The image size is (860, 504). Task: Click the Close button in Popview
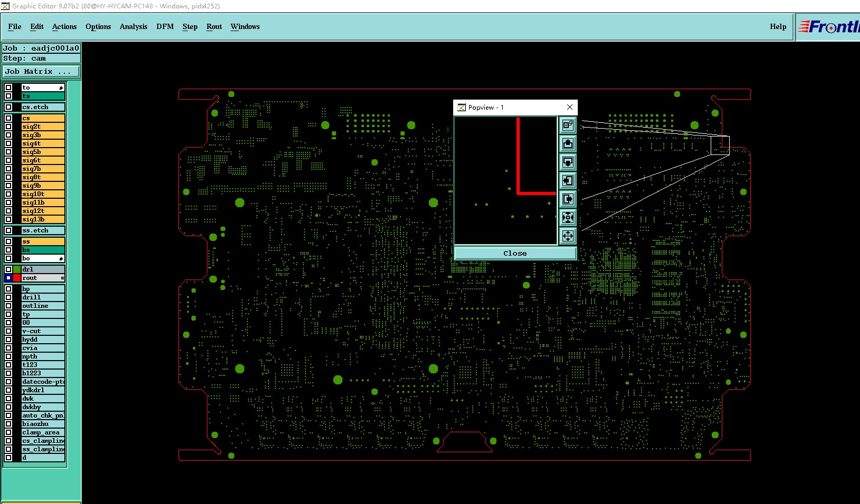pyautogui.click(x=515, y=254)
